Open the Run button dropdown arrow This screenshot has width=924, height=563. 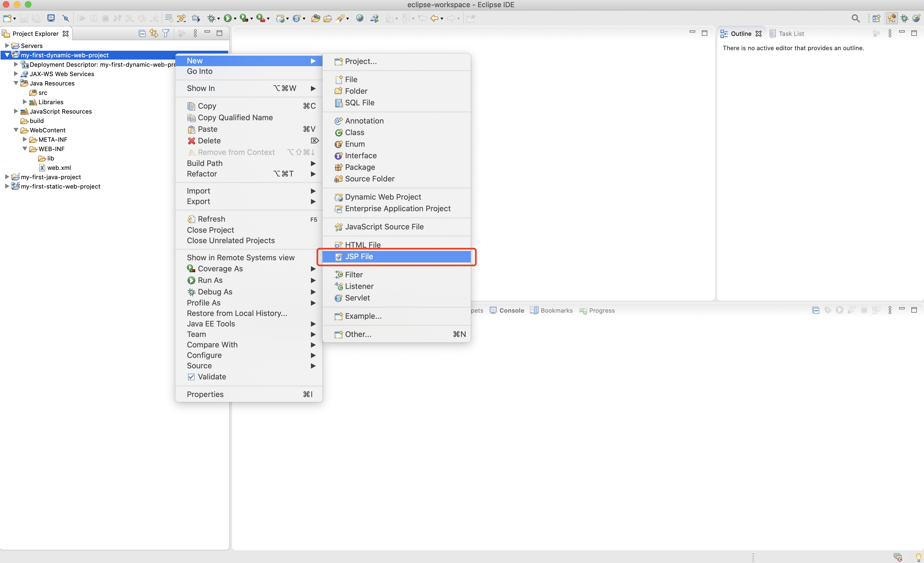point(235,18)
